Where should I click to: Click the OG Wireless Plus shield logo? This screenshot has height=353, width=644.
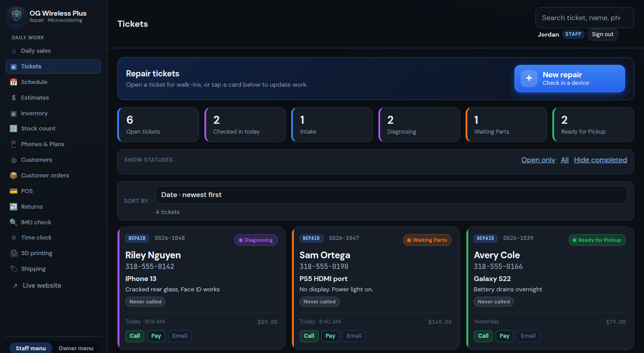(x=17, y=16)
